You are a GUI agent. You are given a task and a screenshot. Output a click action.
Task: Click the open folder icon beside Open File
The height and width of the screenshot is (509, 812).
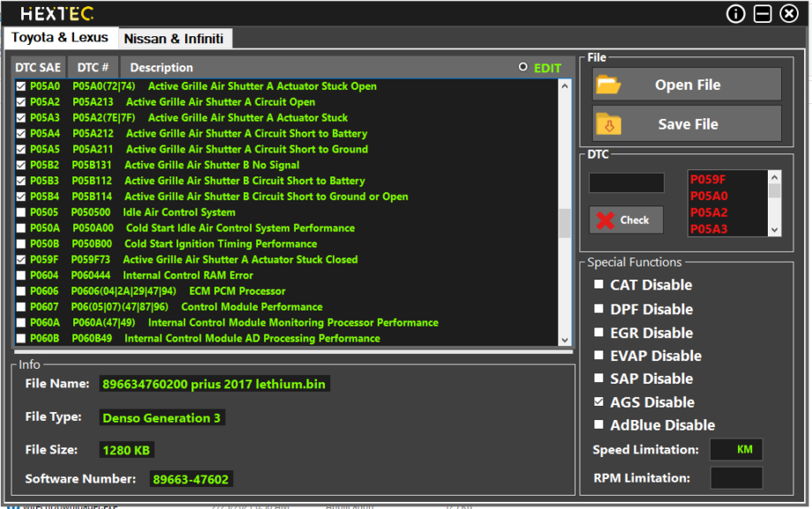pos(608,85)
